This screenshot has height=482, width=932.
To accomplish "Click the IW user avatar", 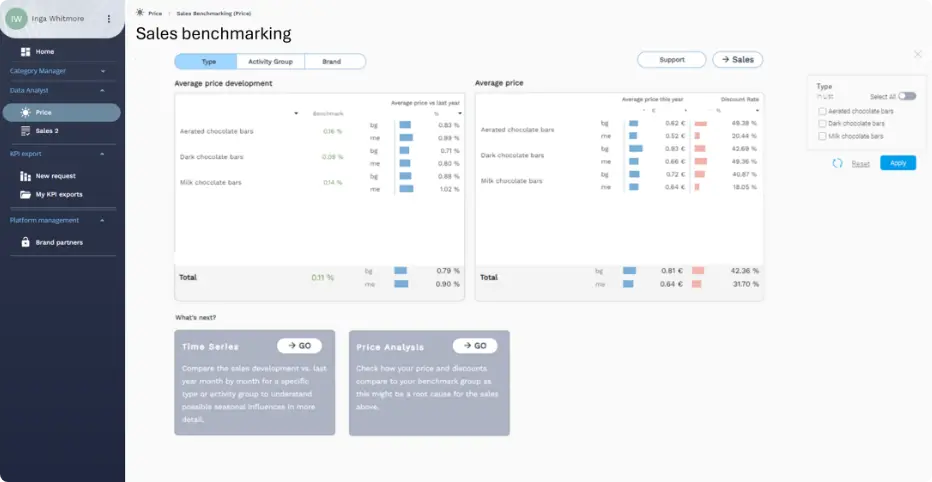I will [x=16, y=18].
